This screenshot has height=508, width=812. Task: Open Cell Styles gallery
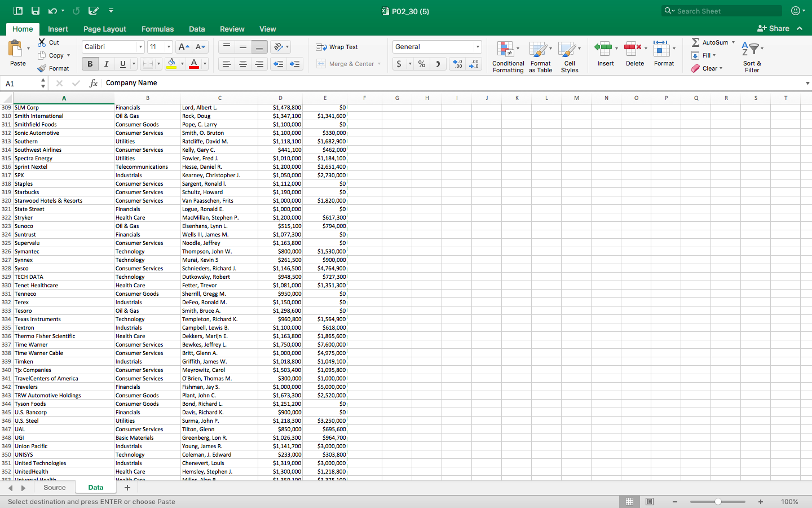(570, 56)
